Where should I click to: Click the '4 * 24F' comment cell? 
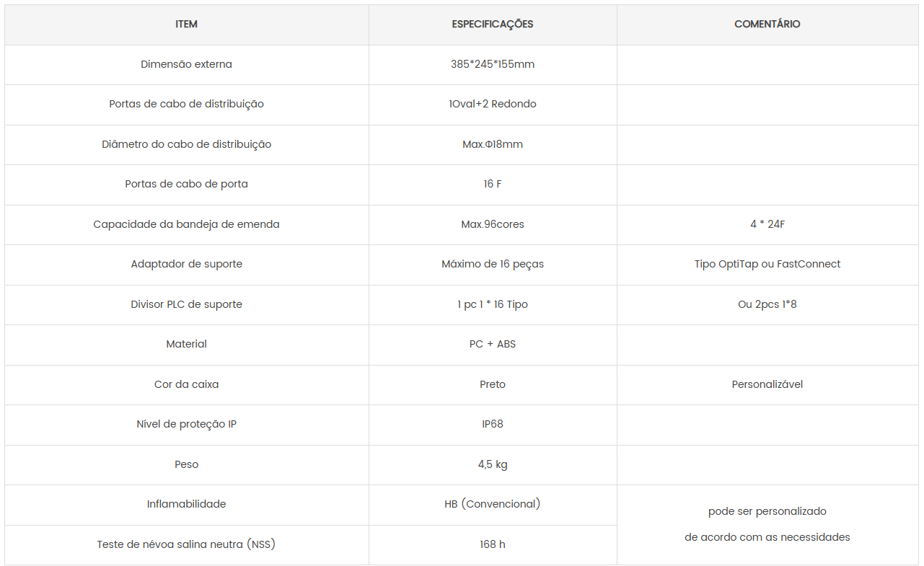tap(767, 224)
